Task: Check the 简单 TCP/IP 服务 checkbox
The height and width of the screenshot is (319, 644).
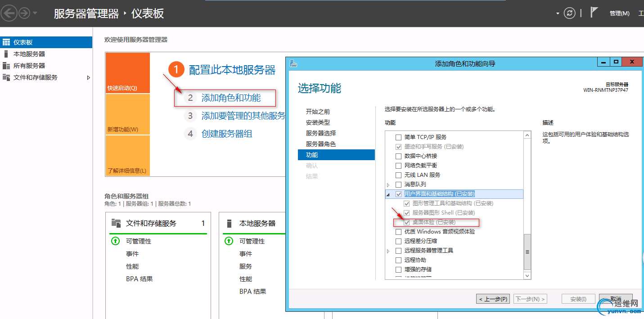Action: [x=398, y=137]
